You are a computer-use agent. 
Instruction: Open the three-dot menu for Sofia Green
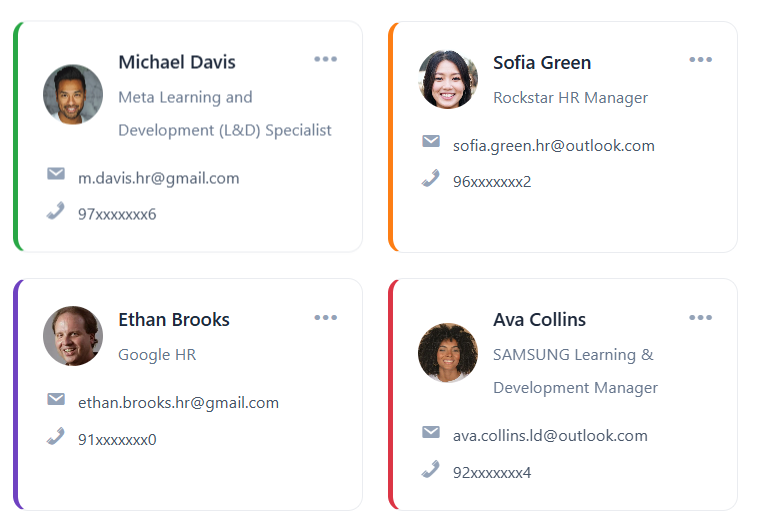[x=700, y=60]
